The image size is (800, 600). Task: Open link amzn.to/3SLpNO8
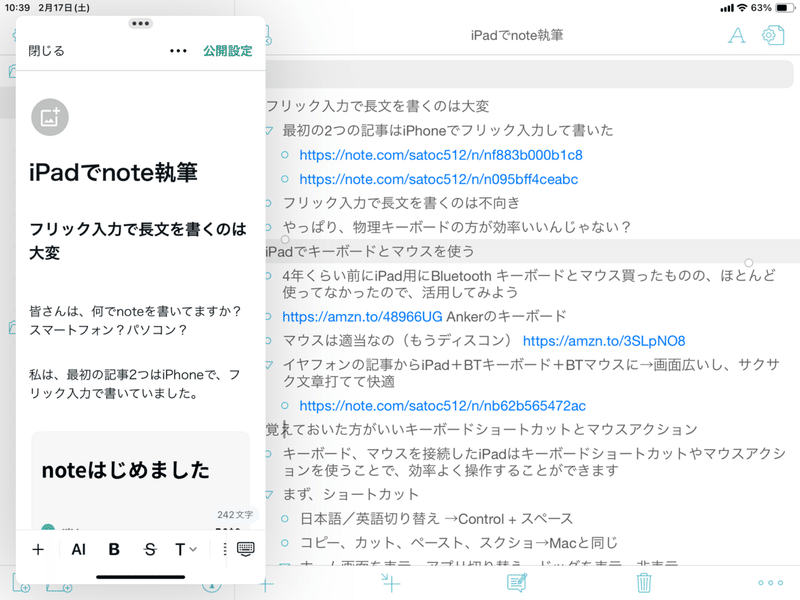tap(604, 341)
